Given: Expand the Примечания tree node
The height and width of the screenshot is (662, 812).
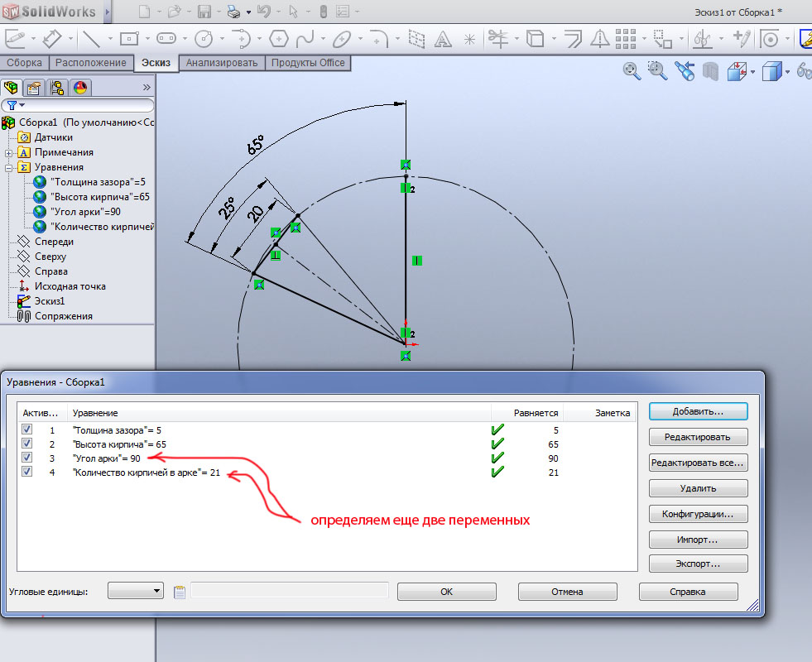Looking at the screenshot, I should pyautogui.click(x=8, y=152).
